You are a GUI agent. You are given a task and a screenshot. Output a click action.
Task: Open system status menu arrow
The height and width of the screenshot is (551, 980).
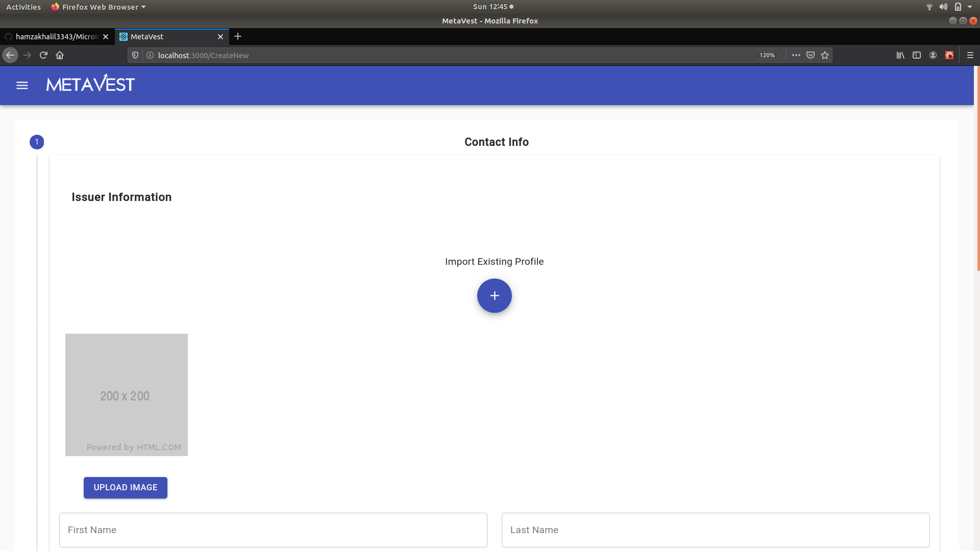[x=970, y=7]
